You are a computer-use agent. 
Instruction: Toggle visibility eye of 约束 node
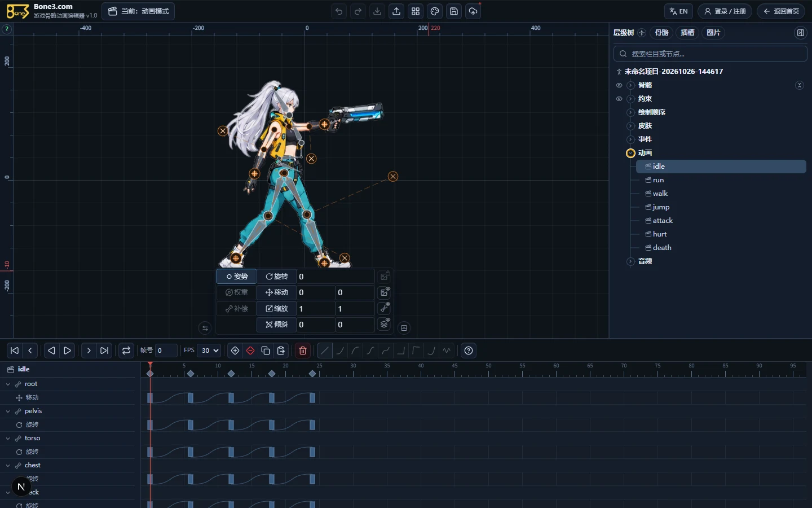pyautogui.click(x=619, y=99)
